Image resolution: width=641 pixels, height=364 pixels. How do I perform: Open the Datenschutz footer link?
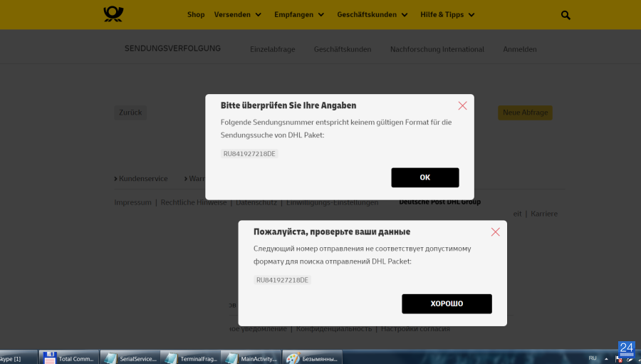click(x=256, y=202)
